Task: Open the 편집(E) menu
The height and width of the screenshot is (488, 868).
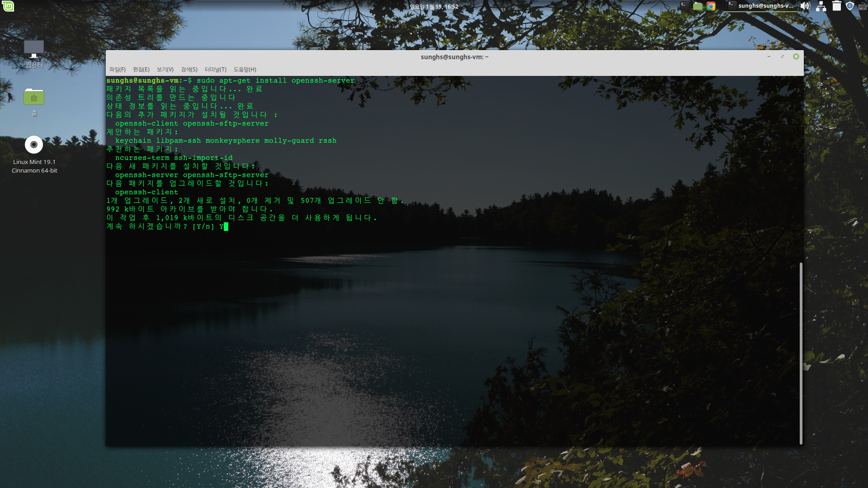Action: [x=141, y=70]
